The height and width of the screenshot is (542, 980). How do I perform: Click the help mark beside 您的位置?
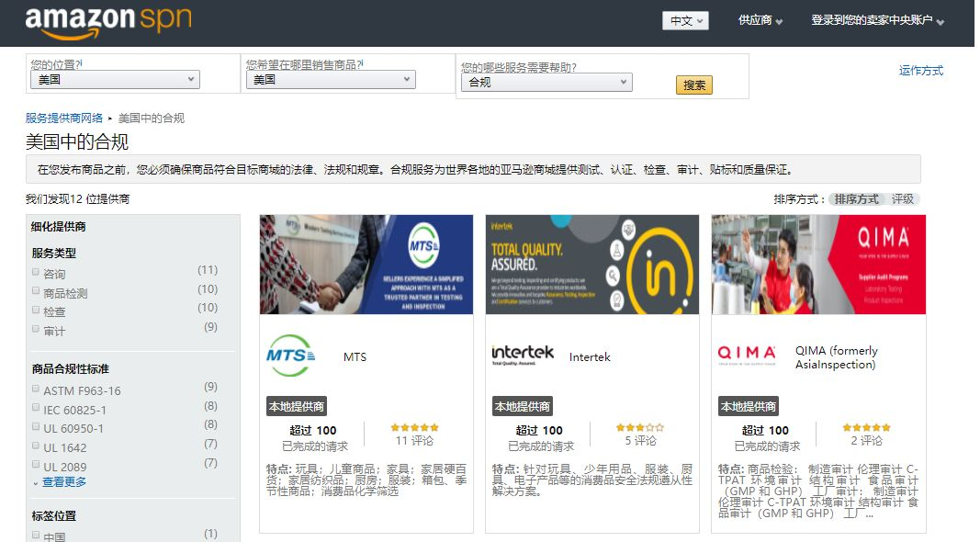coord(79,63)
